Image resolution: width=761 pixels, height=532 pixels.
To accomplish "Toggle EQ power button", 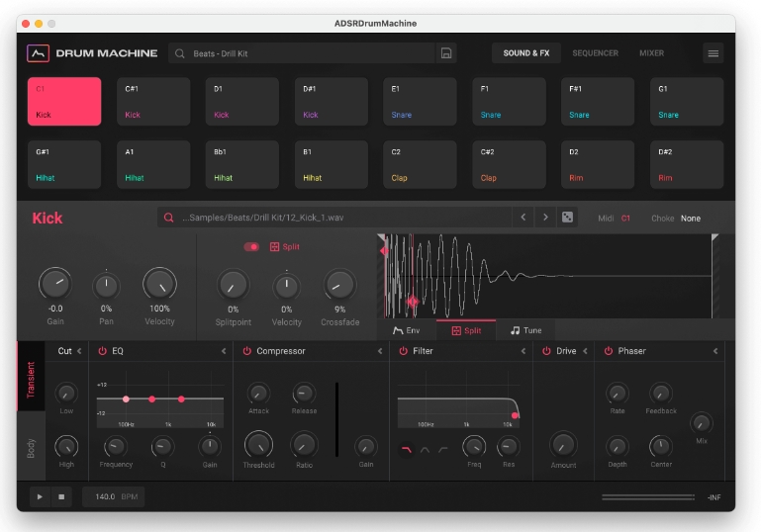I will click(102, 351).
